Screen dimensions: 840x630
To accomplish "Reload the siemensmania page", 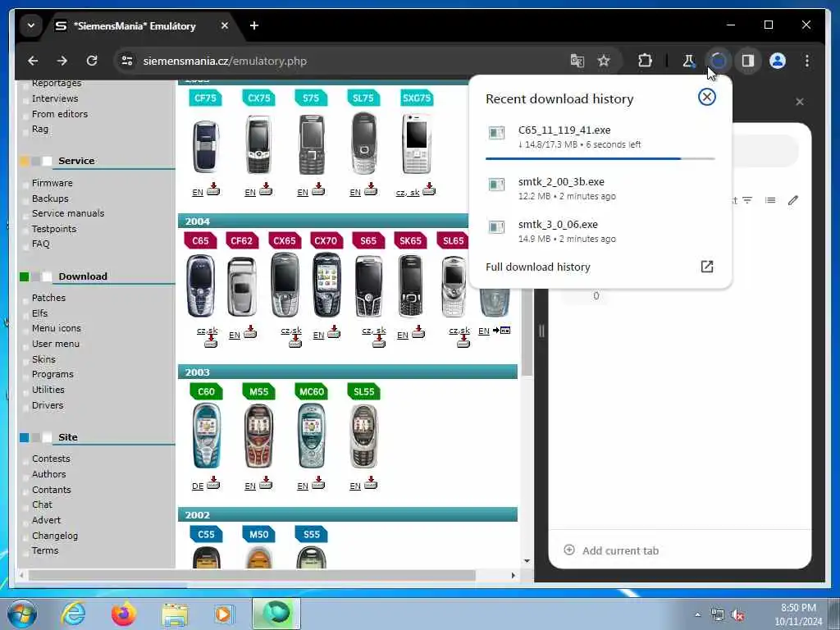I will (x=92, y=61).
